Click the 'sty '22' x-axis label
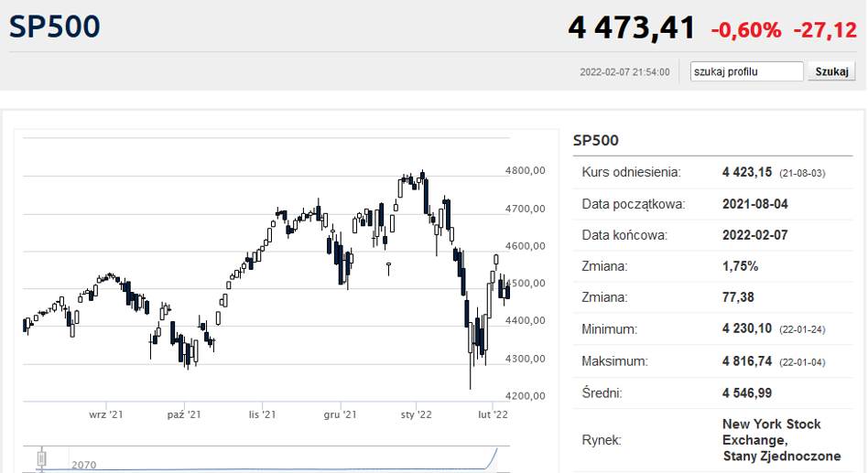 coord(417,414)
